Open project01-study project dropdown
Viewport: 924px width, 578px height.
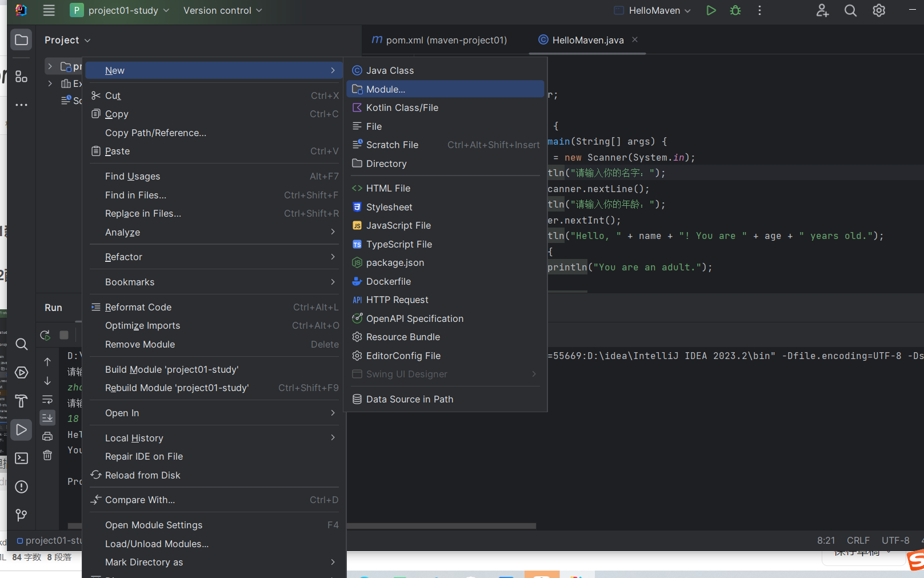point(120,10)
